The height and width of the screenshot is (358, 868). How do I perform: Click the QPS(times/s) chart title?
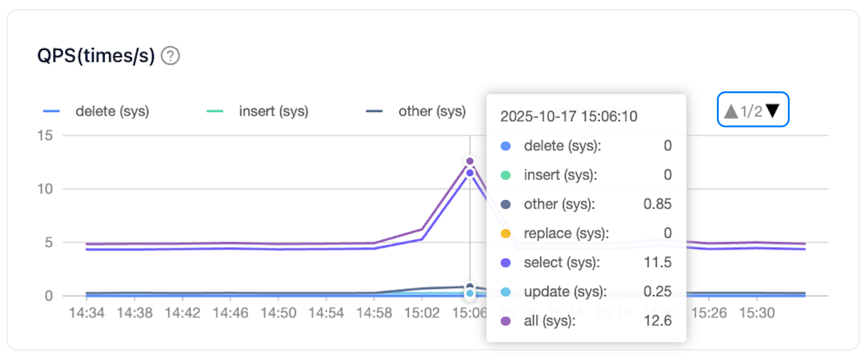[96, 56]
